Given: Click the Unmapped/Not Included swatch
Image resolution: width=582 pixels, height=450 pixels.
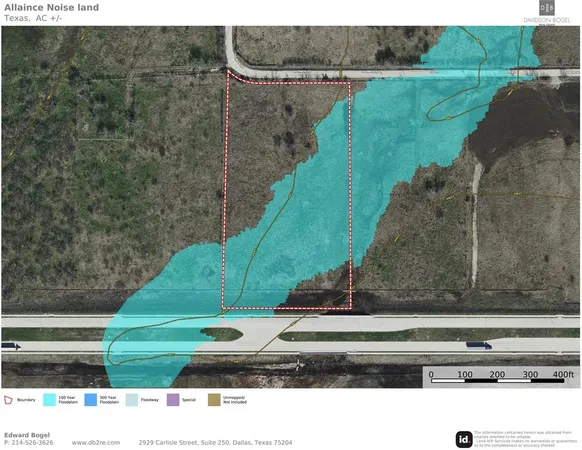Looking at the screenshot, I should tap(214, 400).
